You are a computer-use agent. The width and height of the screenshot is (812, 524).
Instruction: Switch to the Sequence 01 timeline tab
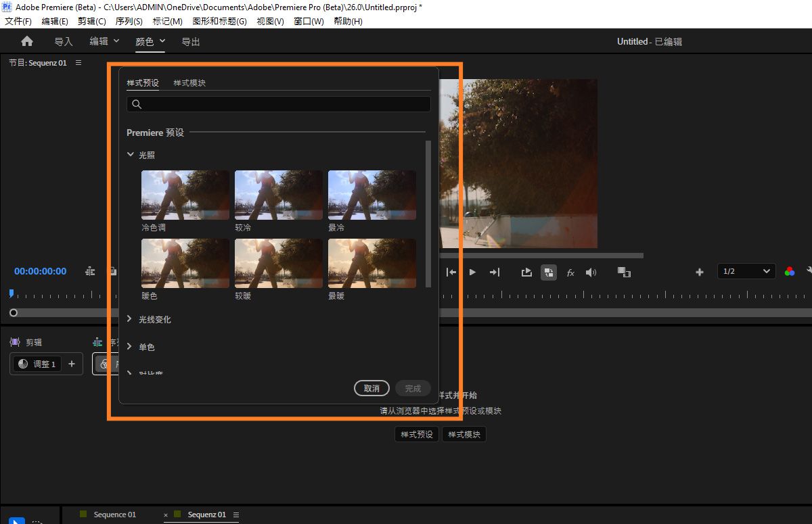(x=115, y=515)
